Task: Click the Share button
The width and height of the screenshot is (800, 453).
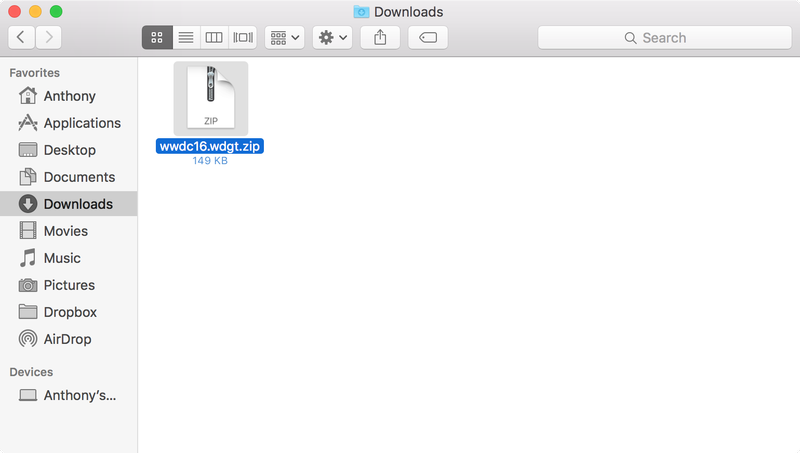Action: point(380,37)
